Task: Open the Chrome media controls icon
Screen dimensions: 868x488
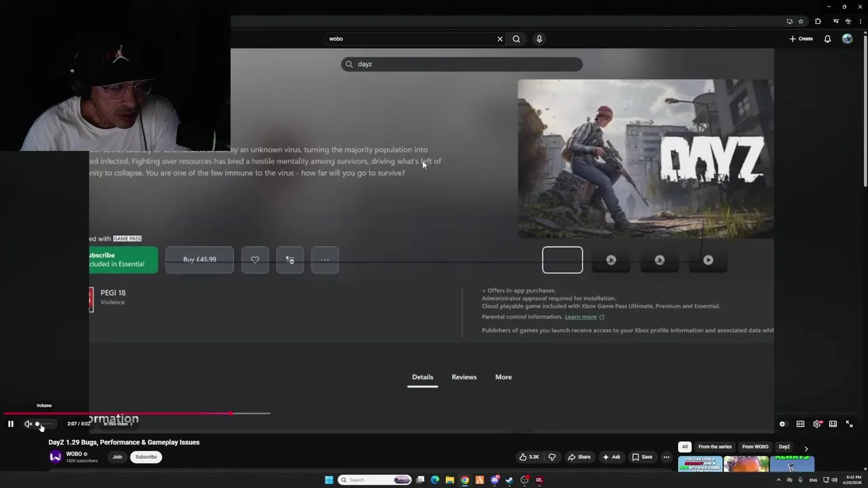Action: coord(835,21)
